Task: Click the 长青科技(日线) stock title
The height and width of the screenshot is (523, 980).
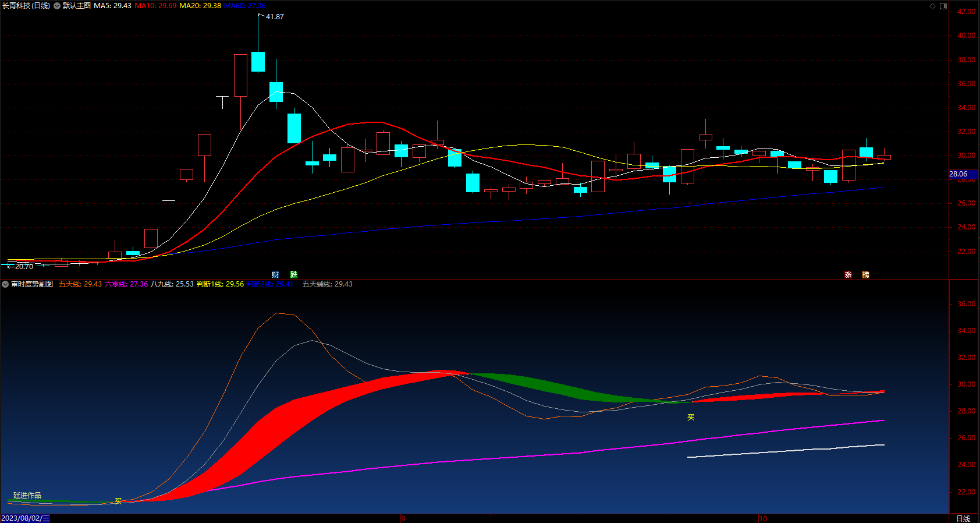Action: [x=26, y=6]
